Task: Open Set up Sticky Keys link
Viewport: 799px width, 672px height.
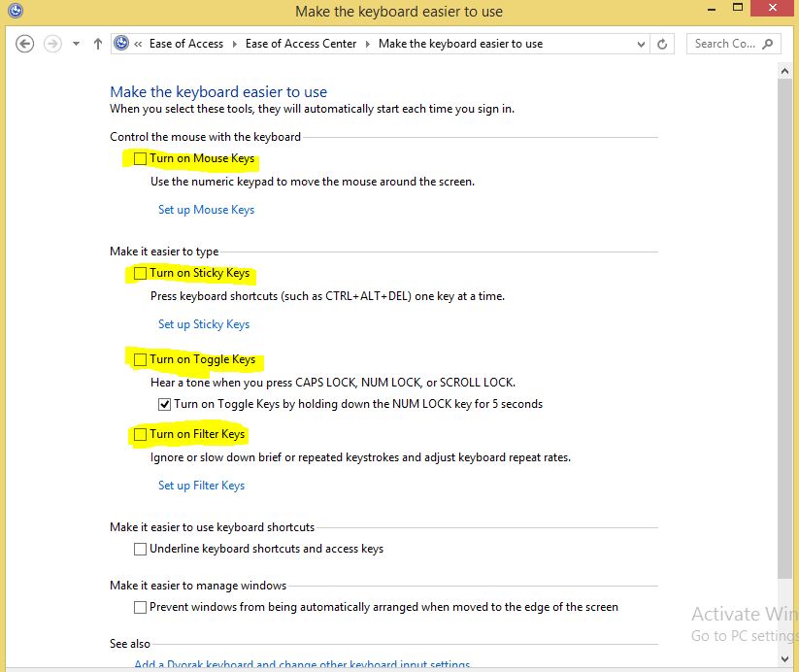Action: [x=204, y=324]
